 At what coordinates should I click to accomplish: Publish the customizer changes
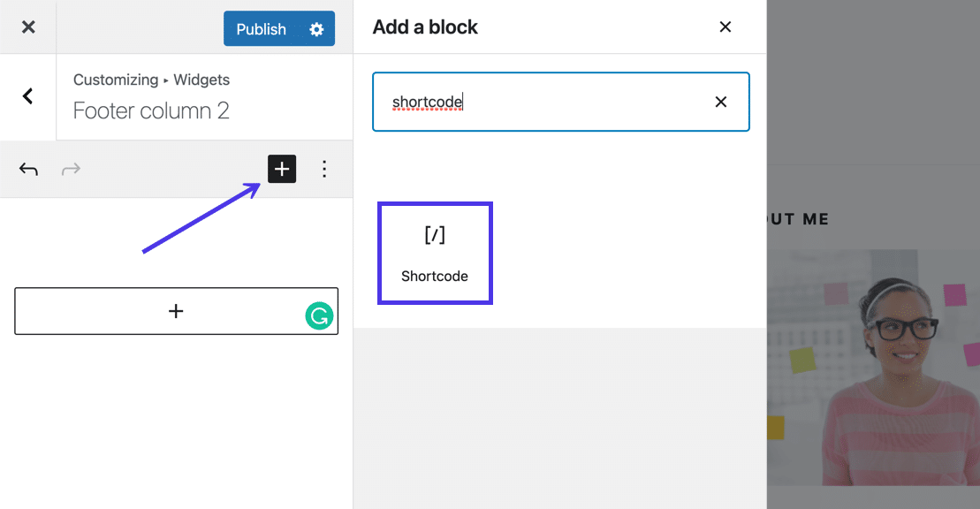[x=260, y=28]
